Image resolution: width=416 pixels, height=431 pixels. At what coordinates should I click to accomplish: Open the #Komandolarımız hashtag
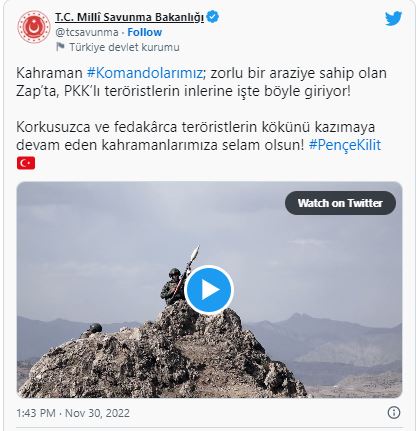pyautogui.click(x=145, y=73)
